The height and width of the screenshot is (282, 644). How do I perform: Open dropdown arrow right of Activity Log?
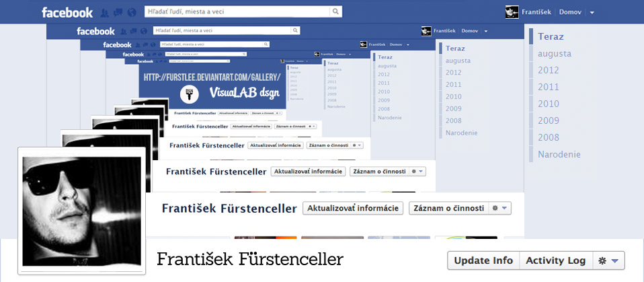click(x=615, y=261)
